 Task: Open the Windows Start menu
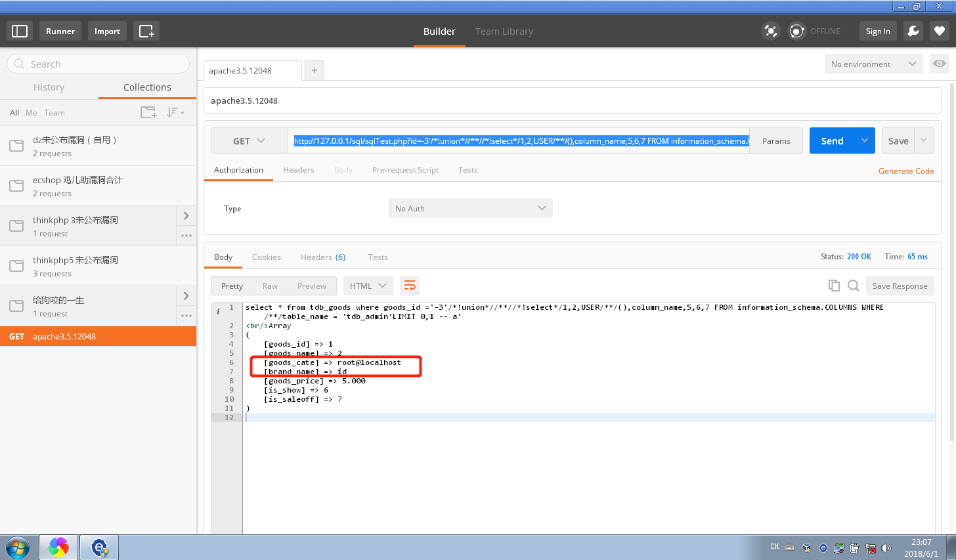coord(17,548)
